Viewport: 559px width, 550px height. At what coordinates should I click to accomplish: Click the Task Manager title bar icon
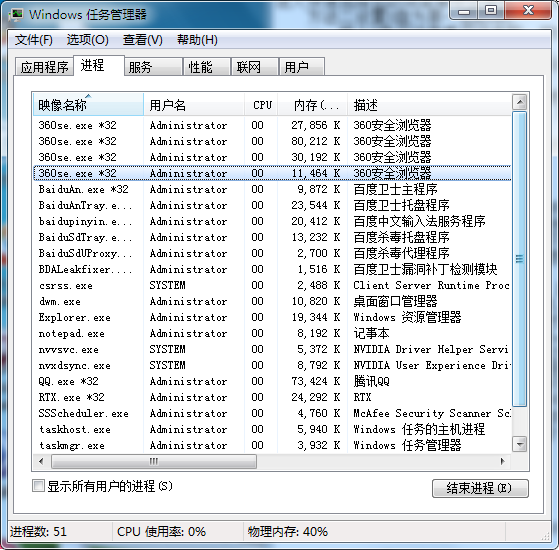(x=16, y=15)
